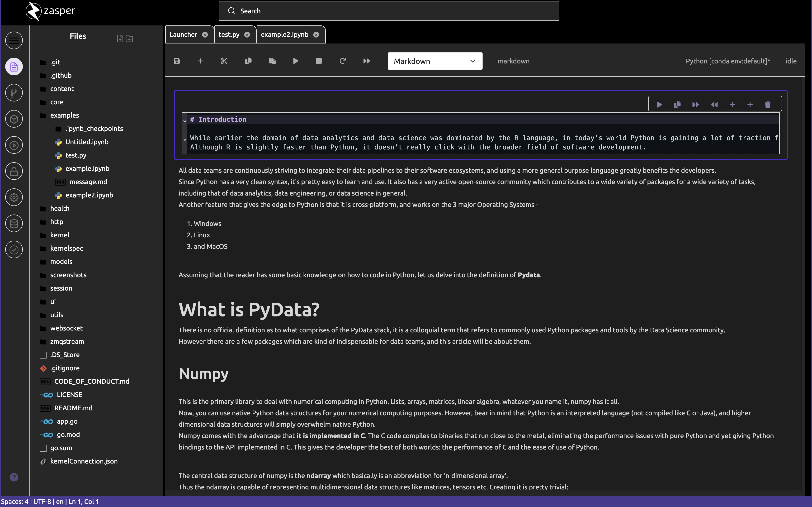This screenshot has width=812, height=507.
Task: Click the Fast-forward all cells icon
Action: click(367, 61)
